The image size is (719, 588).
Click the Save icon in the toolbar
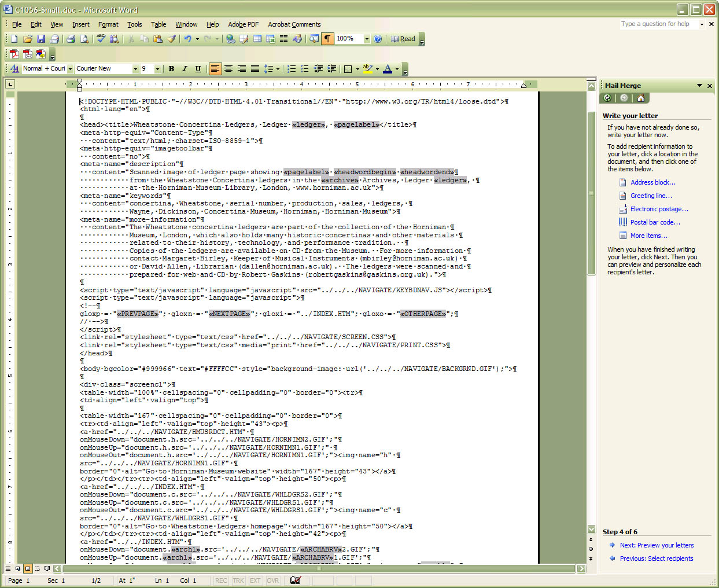click(x=41, y=39)
